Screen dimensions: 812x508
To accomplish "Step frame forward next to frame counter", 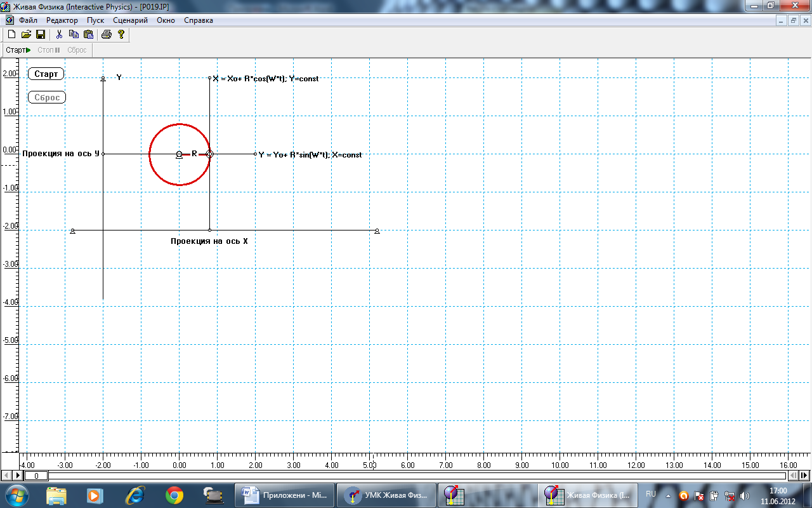I will click(x=17, y=475).
